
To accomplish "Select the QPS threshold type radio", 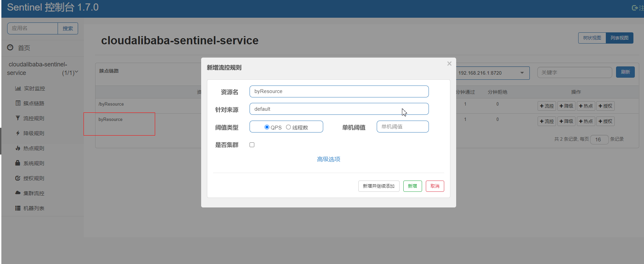I will pyautogui.click(x=267, y=127).
